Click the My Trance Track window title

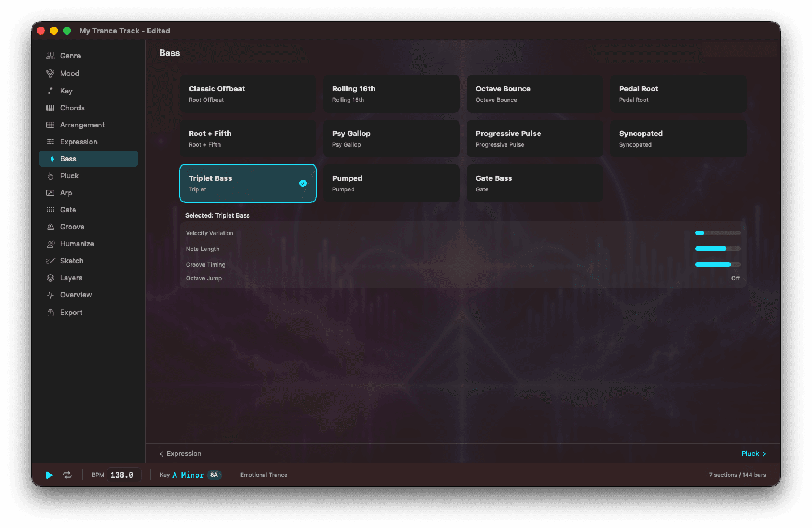point(125,31)
